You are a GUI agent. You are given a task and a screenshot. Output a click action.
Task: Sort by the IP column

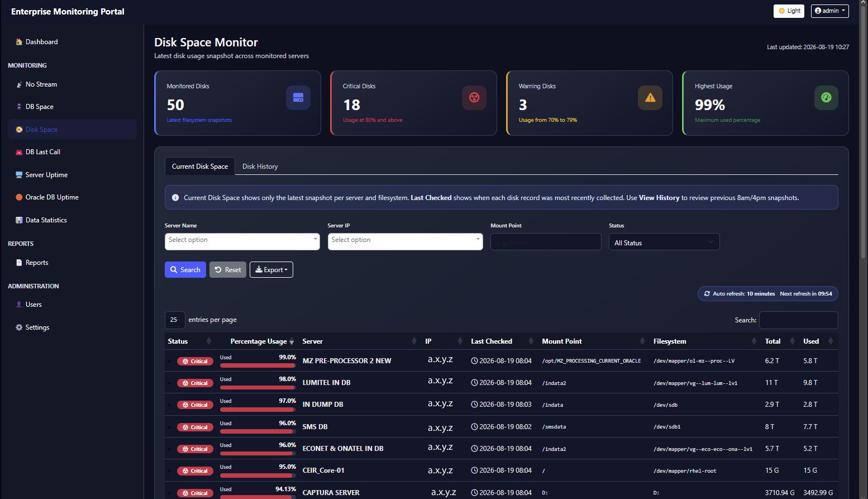tap(443, 341)
